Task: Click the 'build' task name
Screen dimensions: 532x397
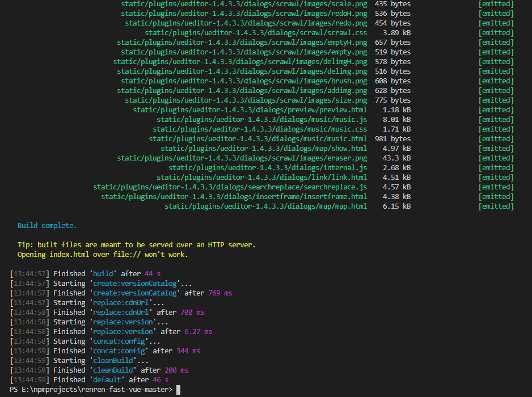Action: click(102, 273)
